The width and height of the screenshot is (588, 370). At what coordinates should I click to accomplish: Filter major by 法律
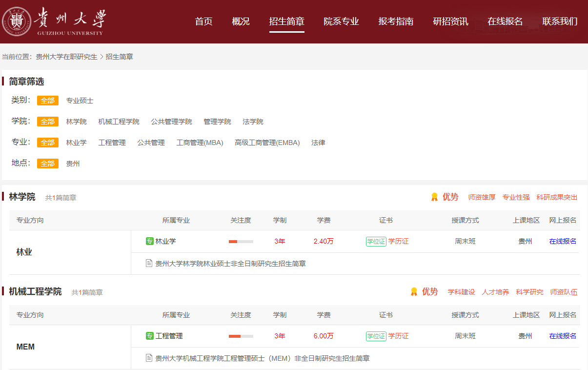(x=318, y=143)
